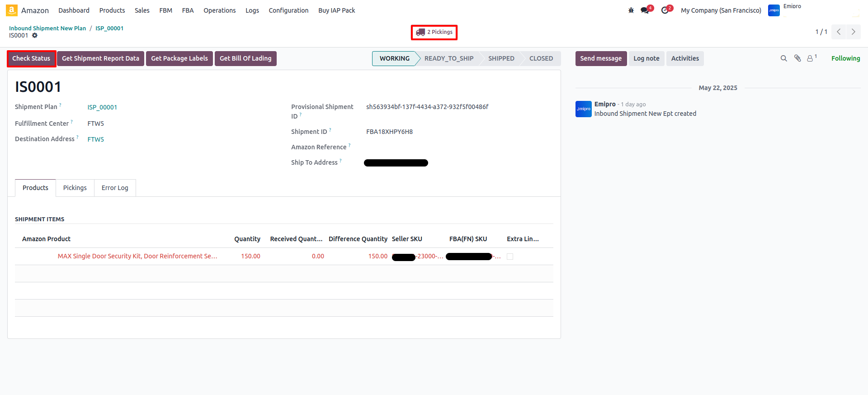This screenshot has height=395, width=868.
Task: Click the Amazon app logo icon
Action: (x=12, y=10)
